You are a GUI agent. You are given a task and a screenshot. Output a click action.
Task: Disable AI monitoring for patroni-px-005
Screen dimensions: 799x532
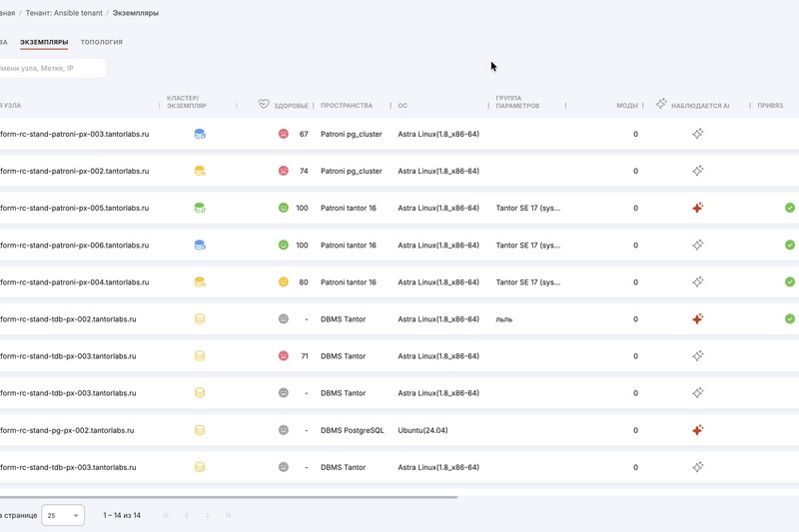697,208
